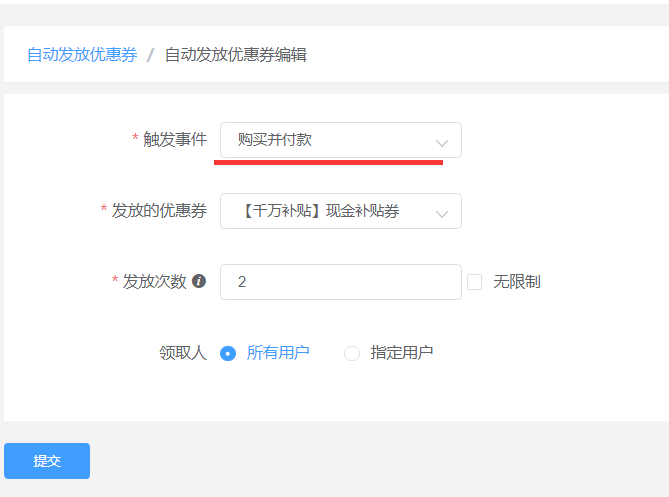
Task: Expand the 触发事件 chevron arrow
Action: coord(442,143)
